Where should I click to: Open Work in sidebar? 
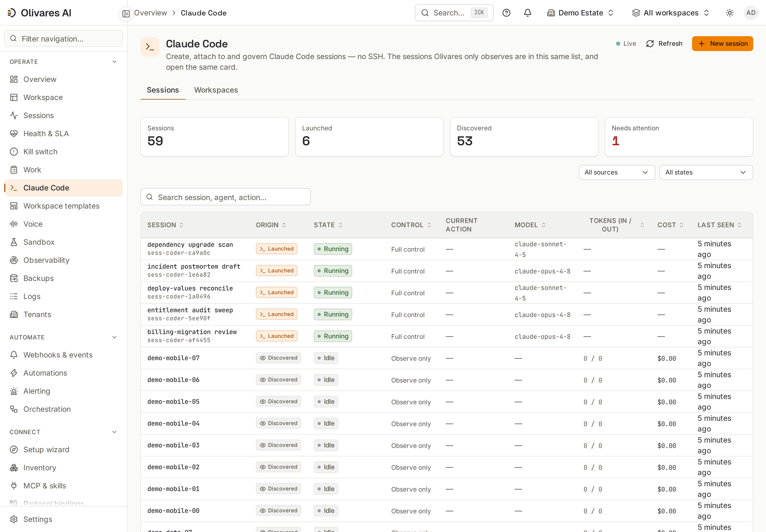coord(63,170)
